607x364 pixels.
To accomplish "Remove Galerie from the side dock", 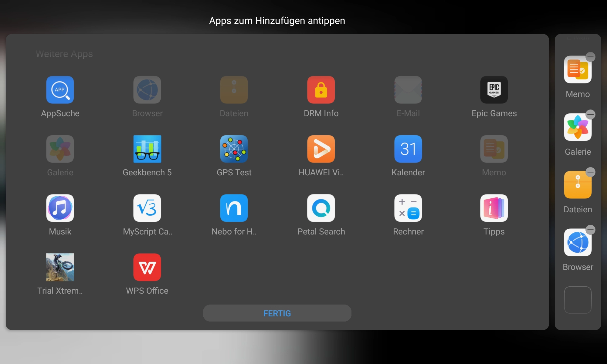I will (590, 115).
